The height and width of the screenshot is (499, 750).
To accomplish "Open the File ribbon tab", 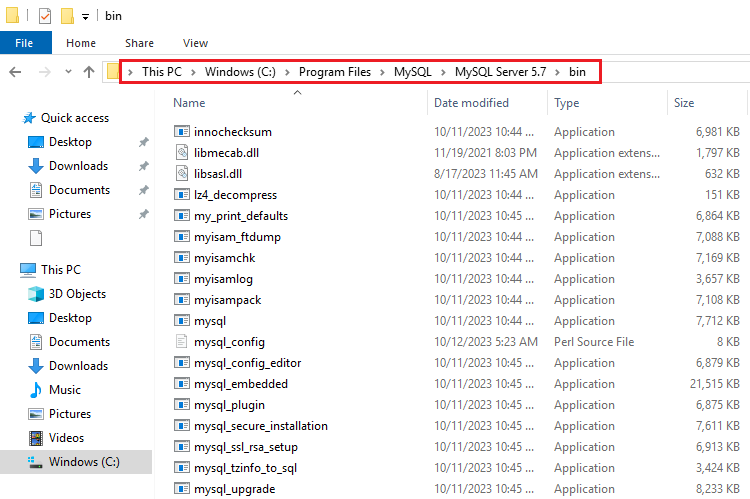I will (25, 43).
